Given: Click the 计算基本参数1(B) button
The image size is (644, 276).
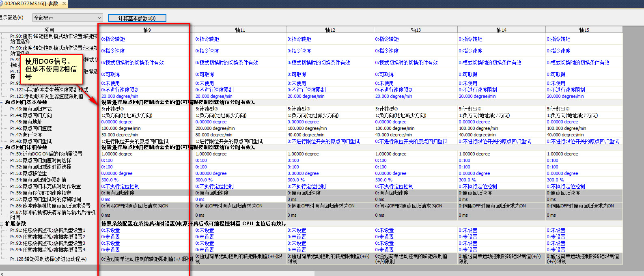Looking at the screenshot, I should 137,18.
